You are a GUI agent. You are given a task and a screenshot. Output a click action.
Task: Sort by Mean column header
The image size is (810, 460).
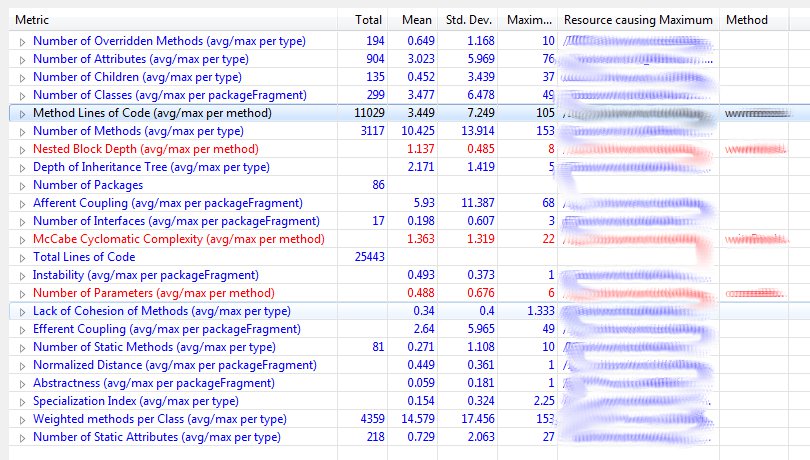pyautogui.click(x=413, y=20)
